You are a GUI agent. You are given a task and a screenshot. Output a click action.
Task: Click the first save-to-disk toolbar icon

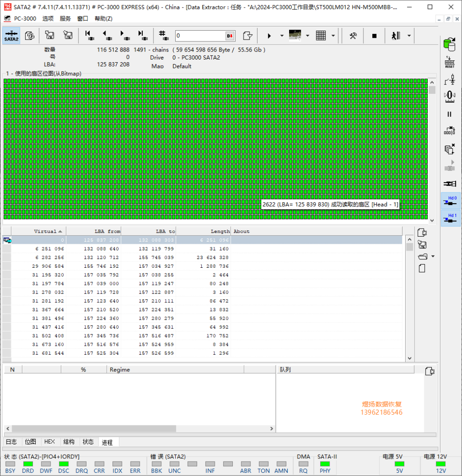49,35
